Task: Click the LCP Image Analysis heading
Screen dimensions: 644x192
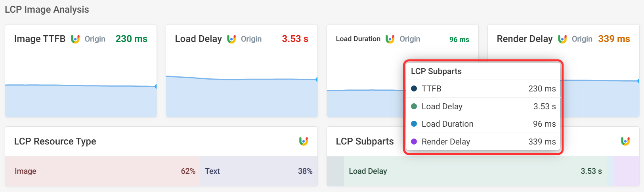Action: pos(47,10)
